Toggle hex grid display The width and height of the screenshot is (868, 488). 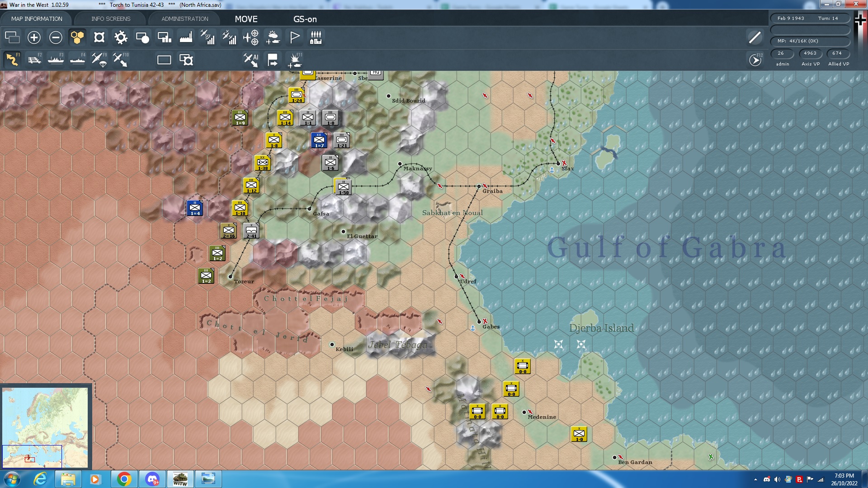[77, 38]
